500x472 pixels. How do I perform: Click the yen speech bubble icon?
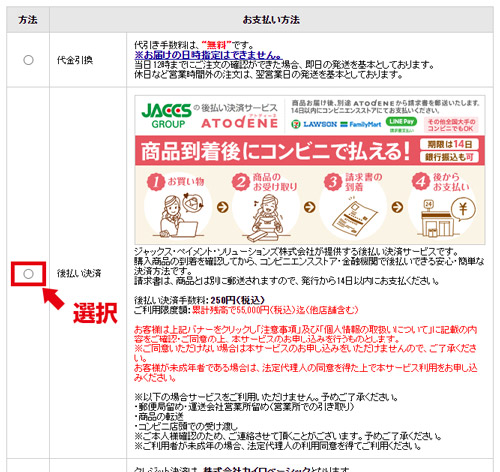(463, 210)
